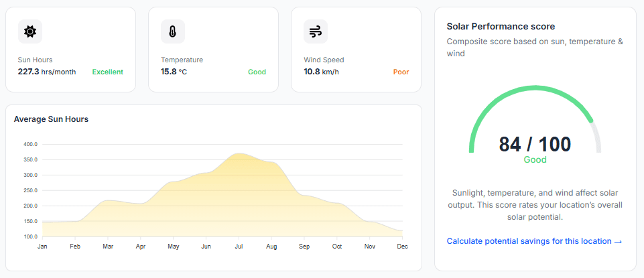Screen dimensions: 644x278
Task: Click the Poor rating for Wind Speed
Action: tap(401, 72)
